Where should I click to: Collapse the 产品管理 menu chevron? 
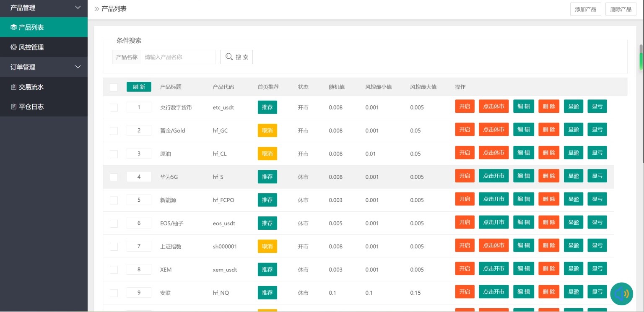click(78, 7)
